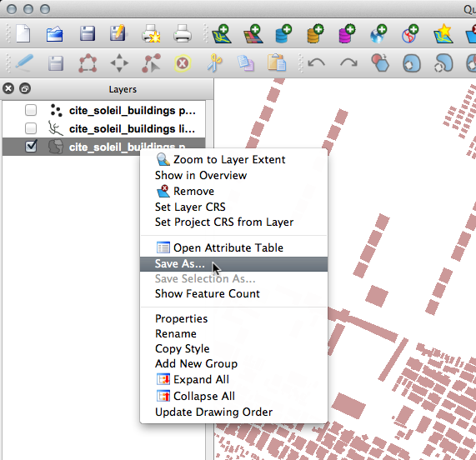
Task: Select cite_soleil_buildings li... lines layer name
Action: pyautogui.click(x=132, y=129)
